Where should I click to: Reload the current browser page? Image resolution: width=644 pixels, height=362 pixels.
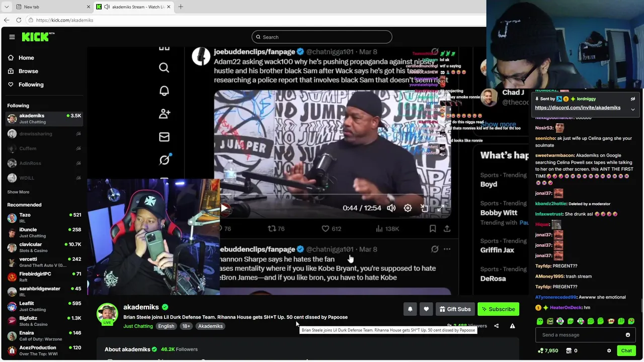(19, 20)
